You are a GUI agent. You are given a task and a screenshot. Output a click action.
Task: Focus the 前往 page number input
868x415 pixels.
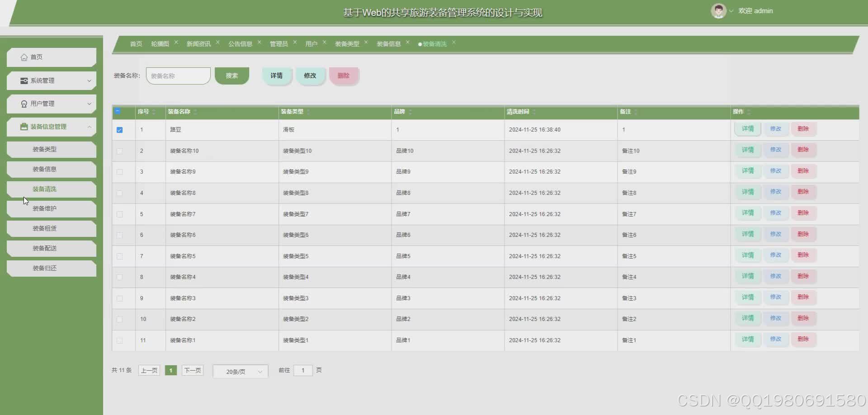(303, 371)
